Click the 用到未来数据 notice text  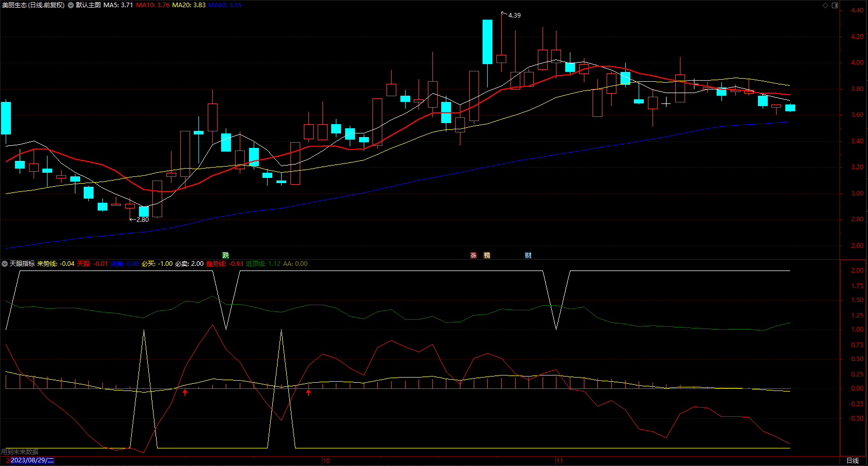pyautogui.click(x=20, y=452)
